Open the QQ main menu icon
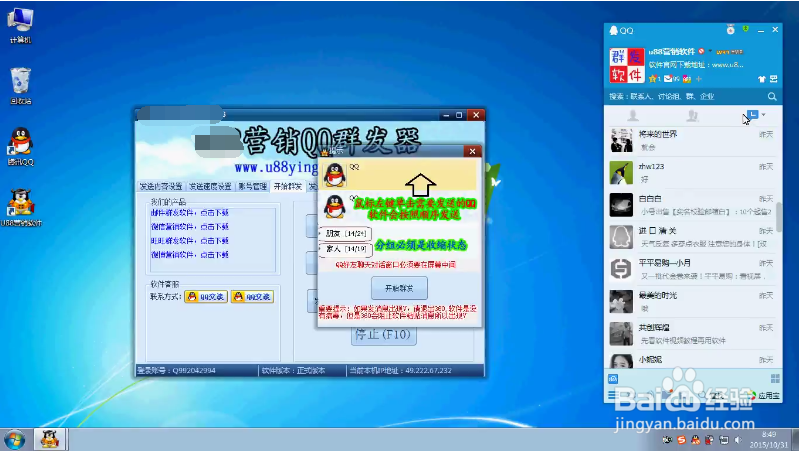This screenshot has width=800, height=452. 612,395
